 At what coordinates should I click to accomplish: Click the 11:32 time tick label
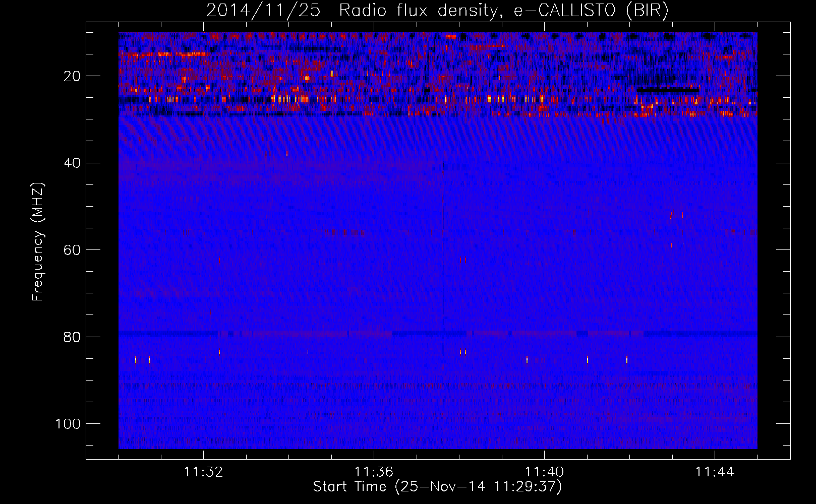[x=203, y=472]
